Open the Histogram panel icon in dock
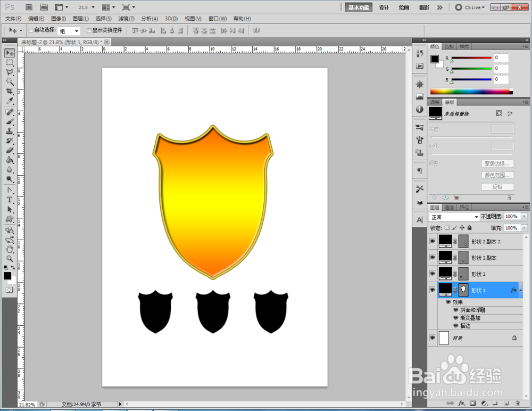532x411 pixels. pos(420,97)
